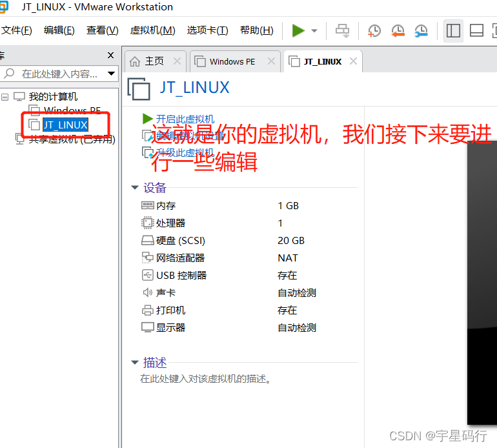
Task: Open the 文件(F) menu
Action: point(17,30)
